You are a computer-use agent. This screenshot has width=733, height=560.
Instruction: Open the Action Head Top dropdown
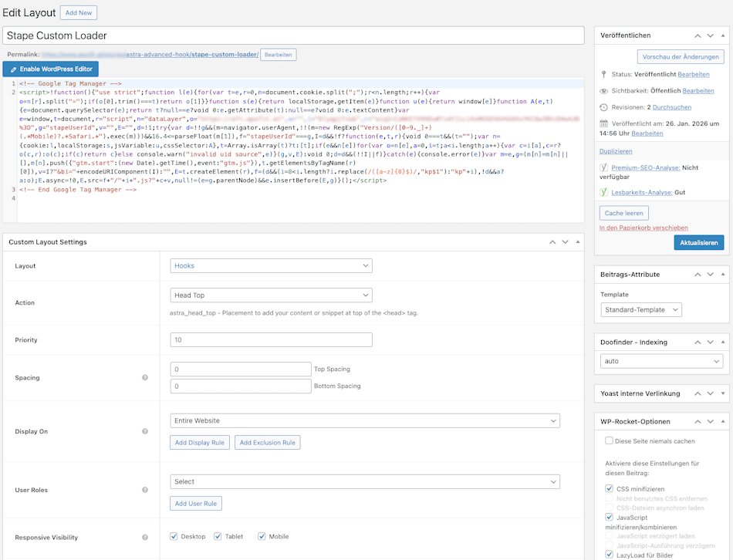[271, 295]
